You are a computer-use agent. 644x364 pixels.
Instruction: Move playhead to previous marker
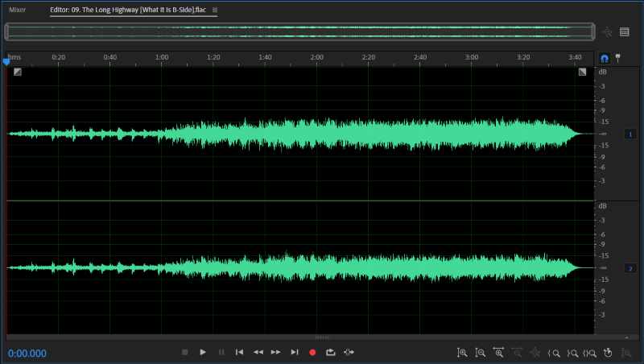[239, 352]
